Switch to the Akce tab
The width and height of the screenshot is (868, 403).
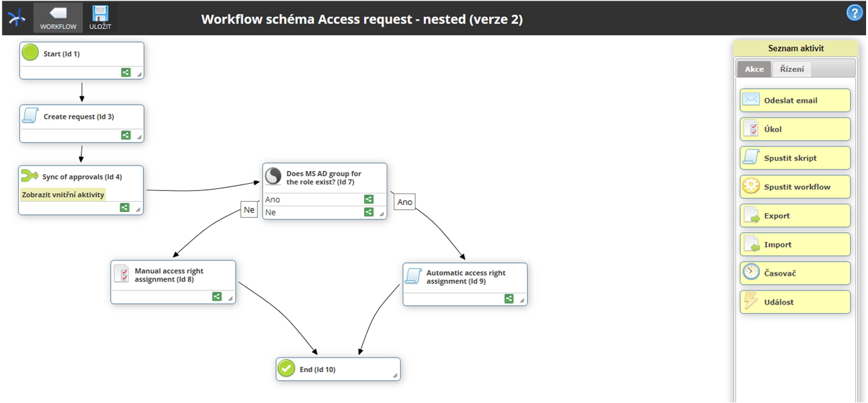pos(754,69)
